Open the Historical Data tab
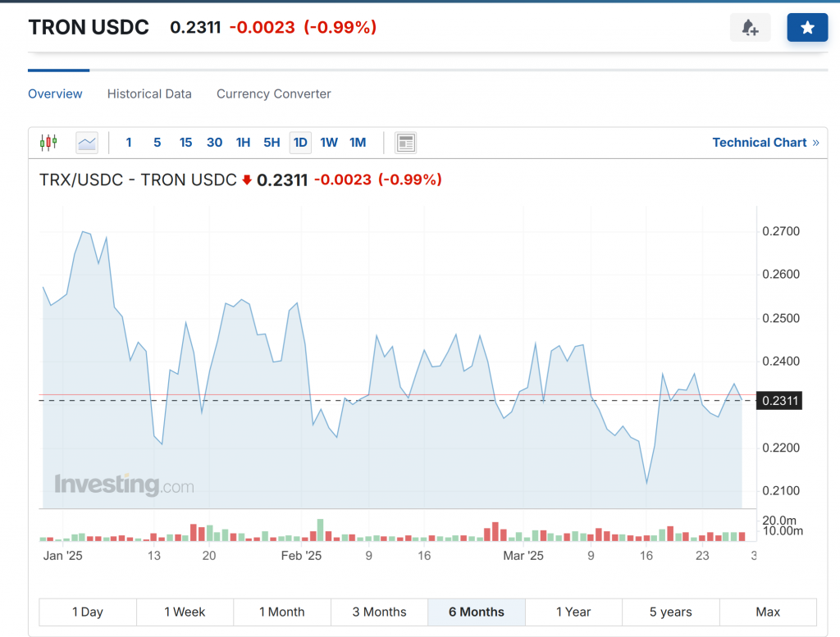Image resolution: width=840 pixels, height=637 pixels. click(149, 93)
